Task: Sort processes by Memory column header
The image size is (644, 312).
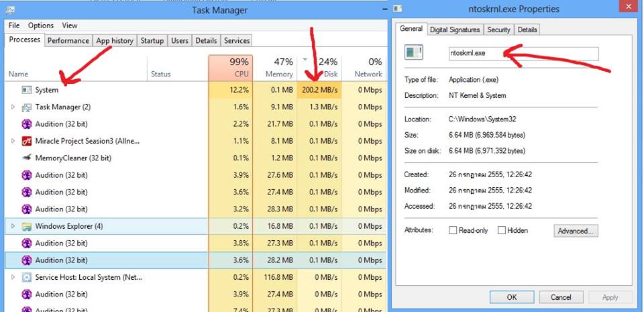Action: 275,68
